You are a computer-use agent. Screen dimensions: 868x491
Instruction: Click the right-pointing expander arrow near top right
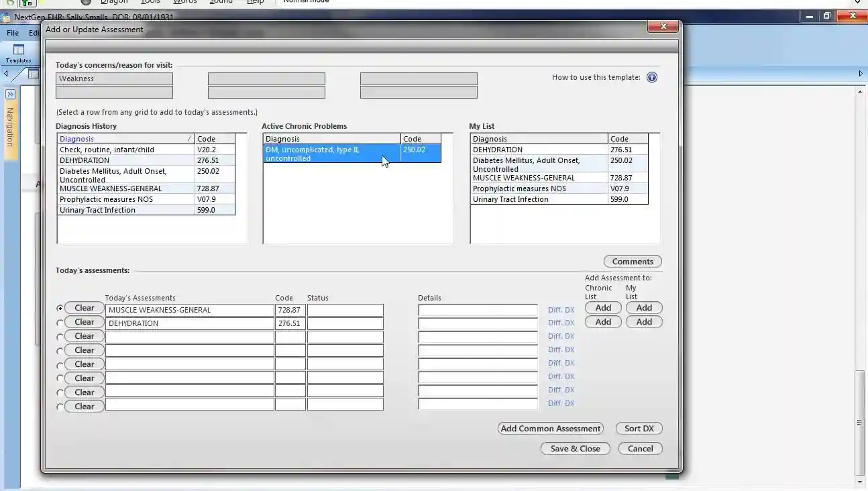tap(861, 74)
